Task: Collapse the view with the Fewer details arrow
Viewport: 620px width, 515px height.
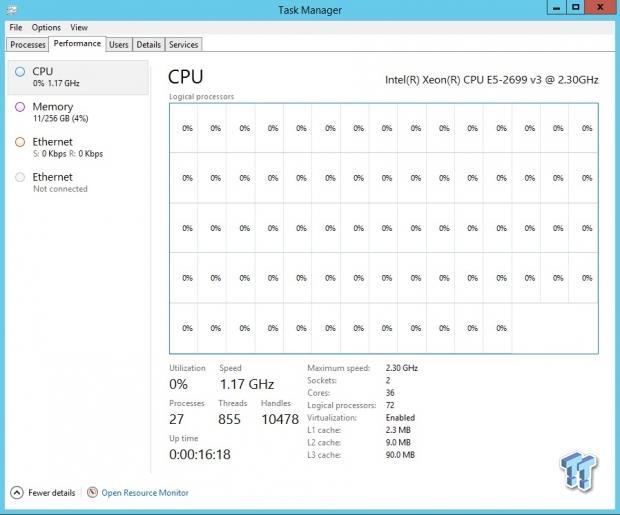Action: 17,492
